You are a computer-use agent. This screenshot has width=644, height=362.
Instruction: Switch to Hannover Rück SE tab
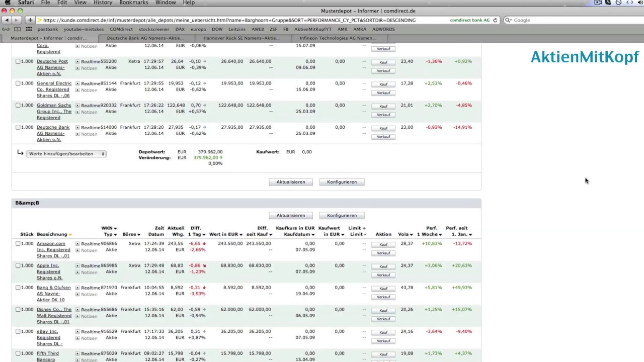coord(241,38)
